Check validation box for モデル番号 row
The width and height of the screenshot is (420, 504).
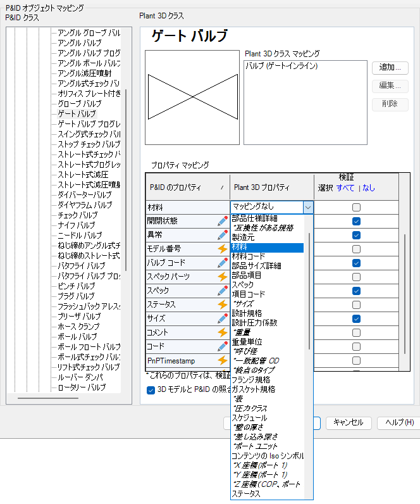point(356,249)
